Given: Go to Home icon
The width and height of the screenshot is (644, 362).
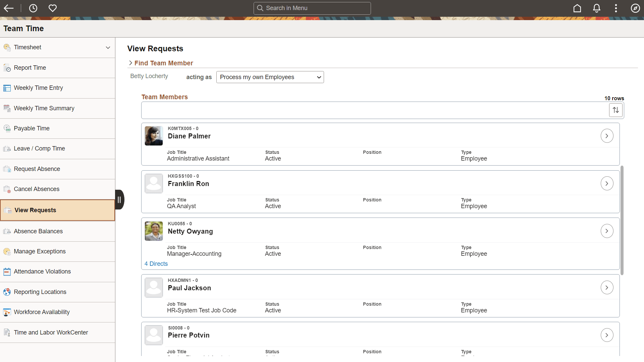Looking at the screenshot, I should pyautogui.click(x=577, y=8).
